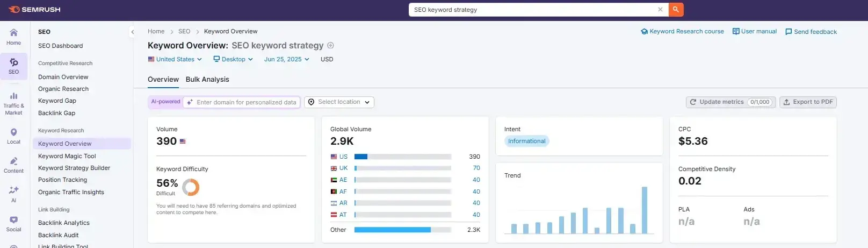
Task: Click the Keyword Difficulty donut chart
Action: pyautogui.click(x=191, y=187)
